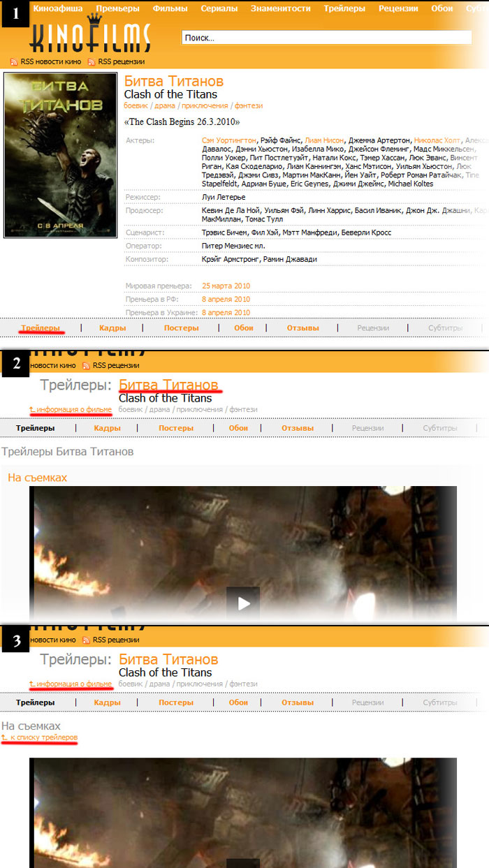The width and height of the screenshot is (489, 868).
Task: Open Сериалы in the top navigation bar
Action: click(x=219, y=8)
